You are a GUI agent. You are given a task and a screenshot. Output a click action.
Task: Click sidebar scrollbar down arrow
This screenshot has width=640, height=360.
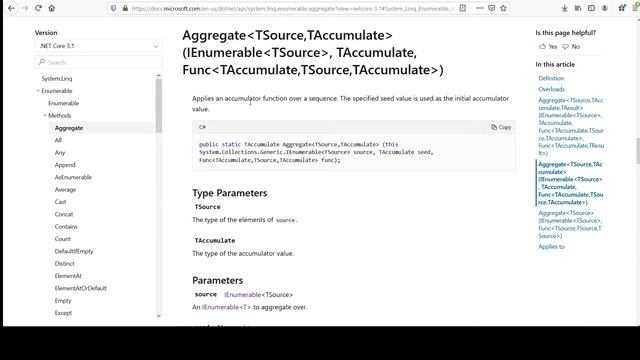point(159,316)
